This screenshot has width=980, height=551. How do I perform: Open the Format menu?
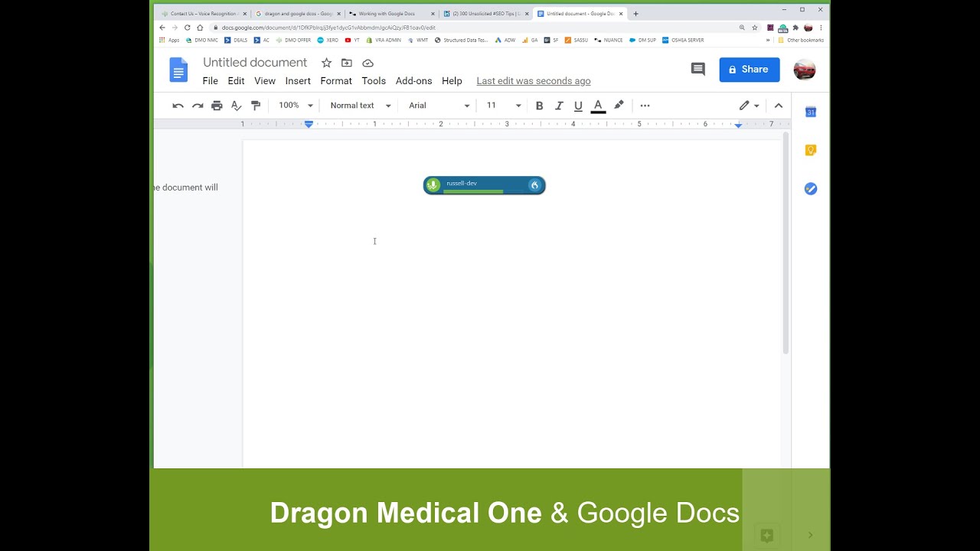336,81
